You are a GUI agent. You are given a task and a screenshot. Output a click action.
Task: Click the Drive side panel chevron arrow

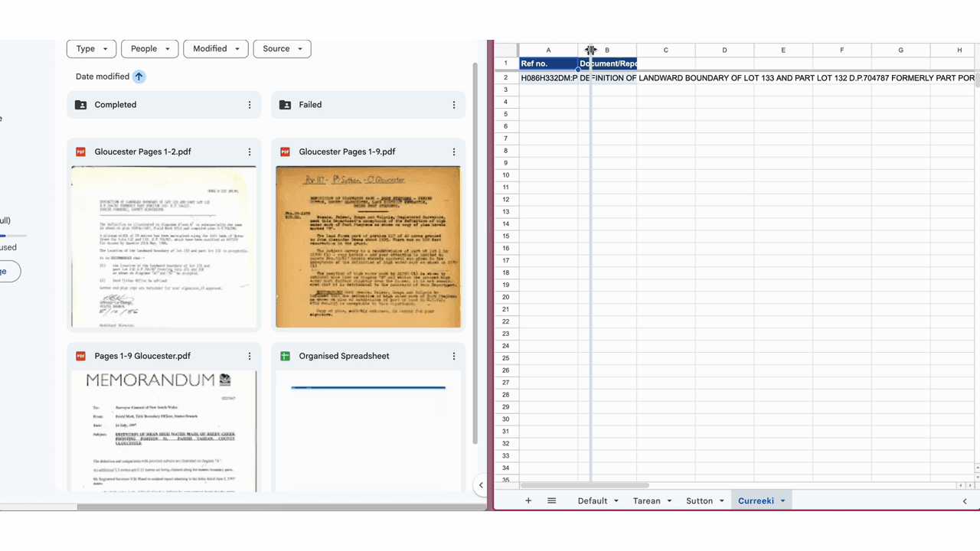click(x=481, y=484)
